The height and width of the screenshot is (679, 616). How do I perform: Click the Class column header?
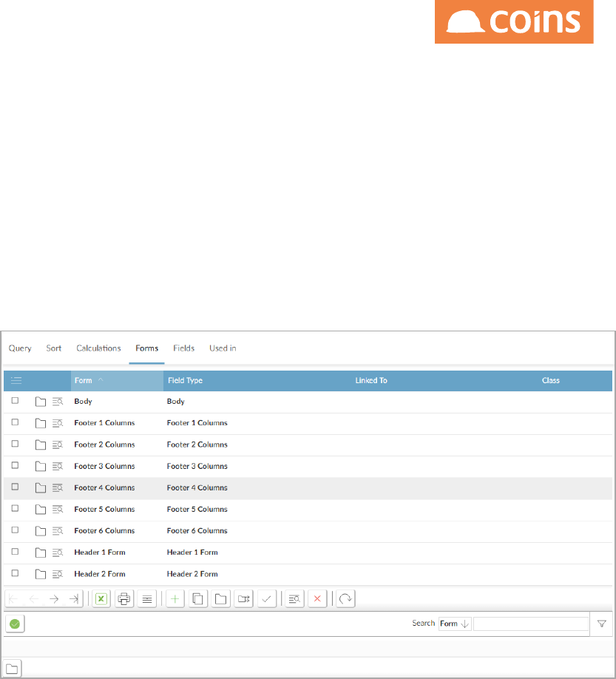551,381
